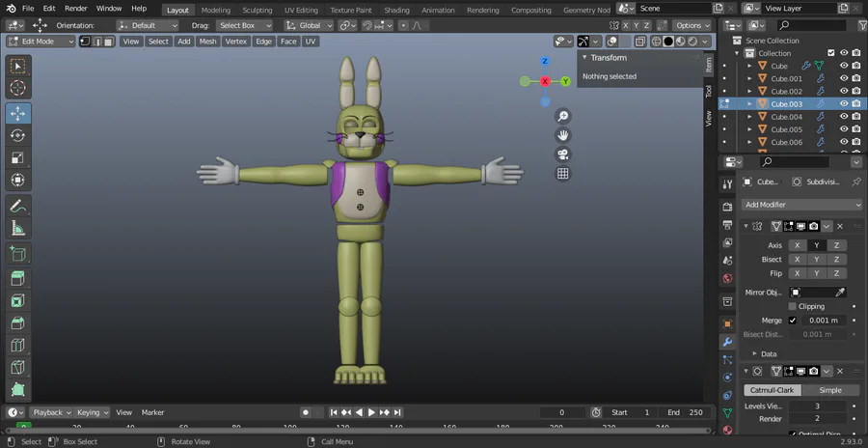Open the Edit Mode selector dropdown
The height and width of the screenshot is (448, 868).
[x=41, y=42]
